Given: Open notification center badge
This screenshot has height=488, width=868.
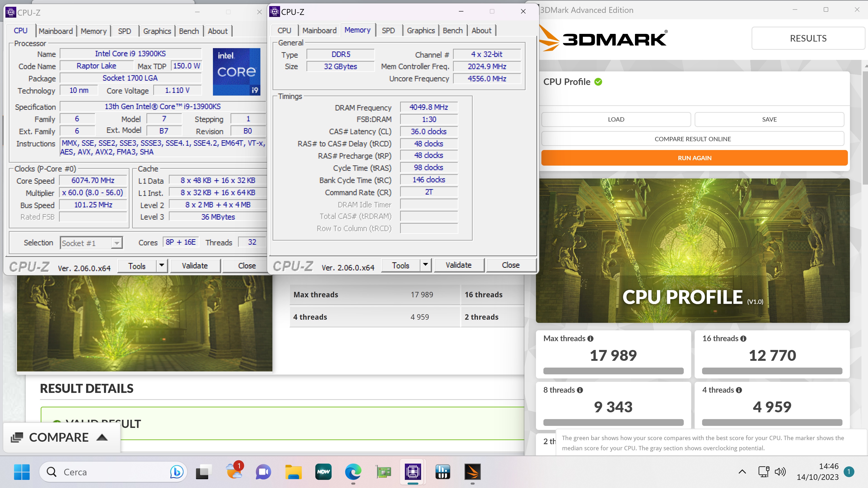Looking at the screenshot, I should coord(849,472).
